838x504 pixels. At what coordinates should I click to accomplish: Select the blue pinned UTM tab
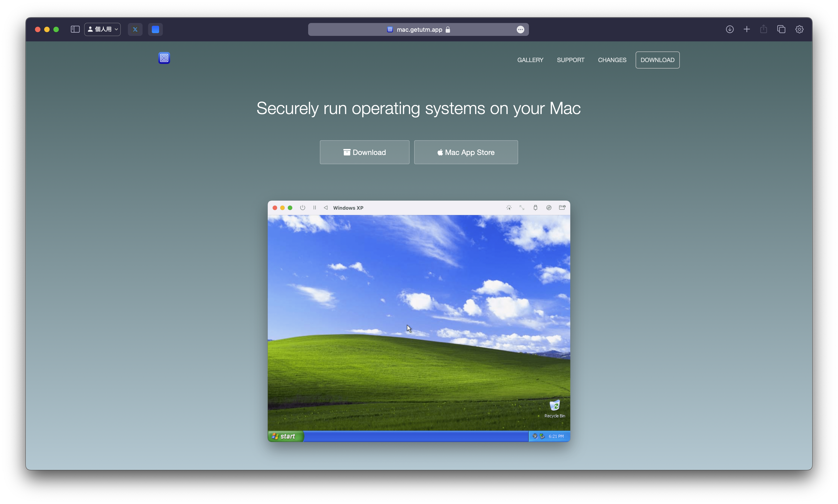click(x=155, y=30)
